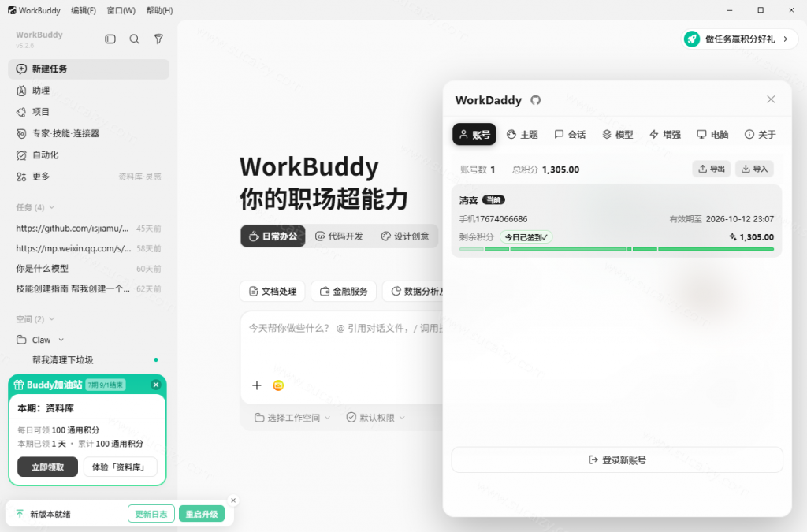Open task 技能创建指南 帮我创建一个...
807x532 pixels.
88,288
